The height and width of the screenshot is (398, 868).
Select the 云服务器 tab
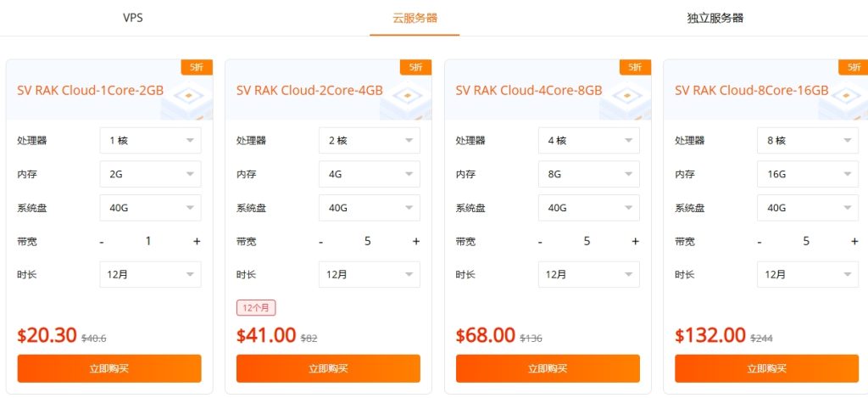(415, 18)
